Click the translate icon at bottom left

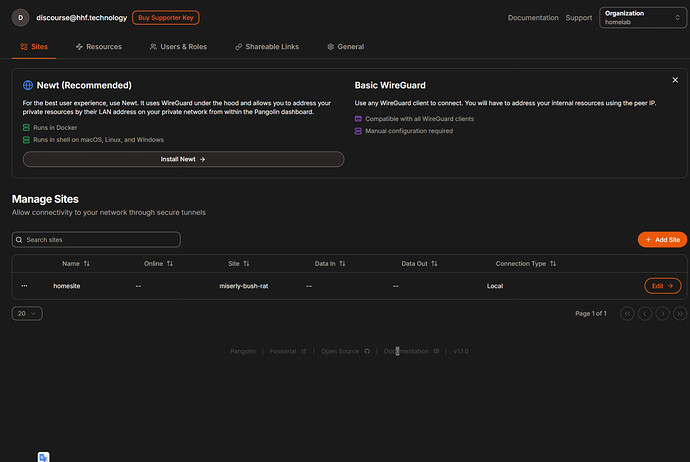pyautogui.click(x=44, y=457)
